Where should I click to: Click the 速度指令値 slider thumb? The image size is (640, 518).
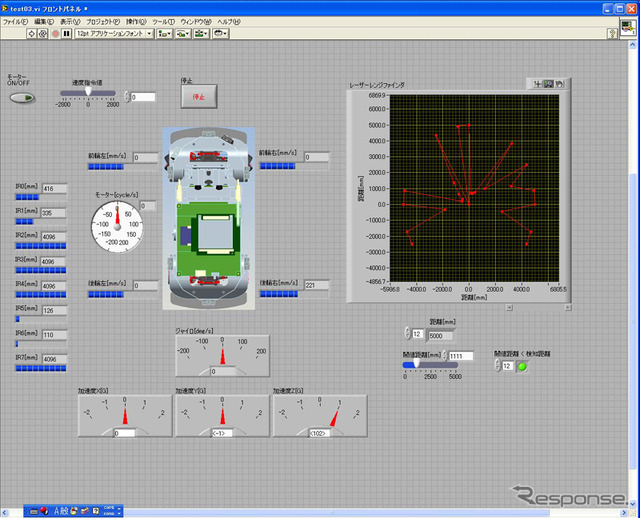(88, 92)
